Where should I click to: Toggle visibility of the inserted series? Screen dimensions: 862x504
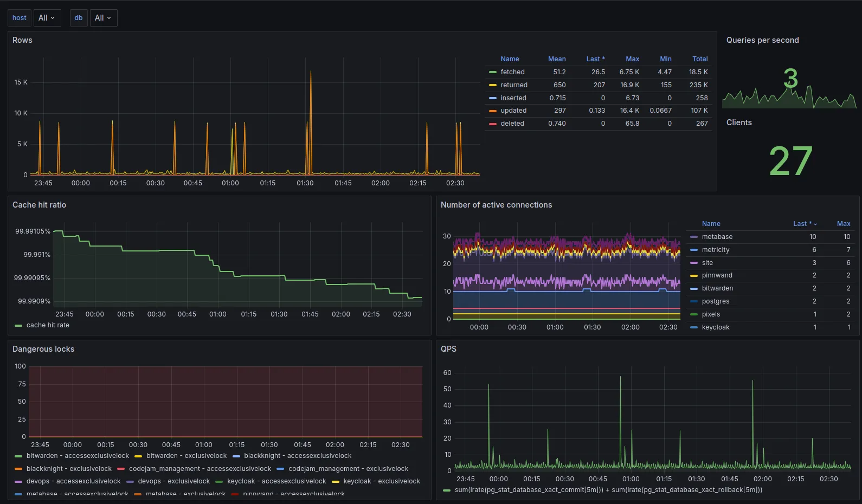[513, 98]
